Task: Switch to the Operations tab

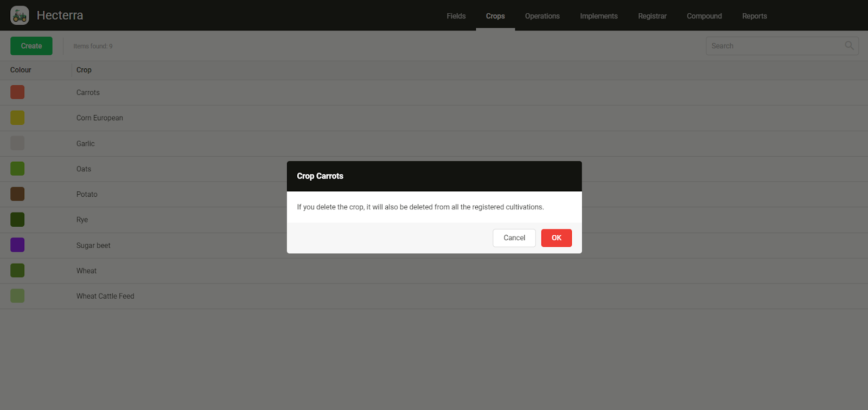Action: click(x=542, y=16)
